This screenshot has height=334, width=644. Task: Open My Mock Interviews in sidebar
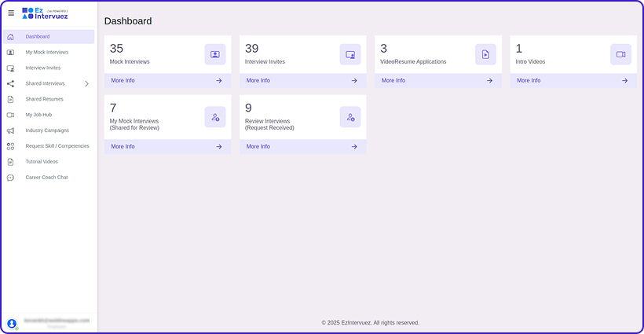(46, 52)
